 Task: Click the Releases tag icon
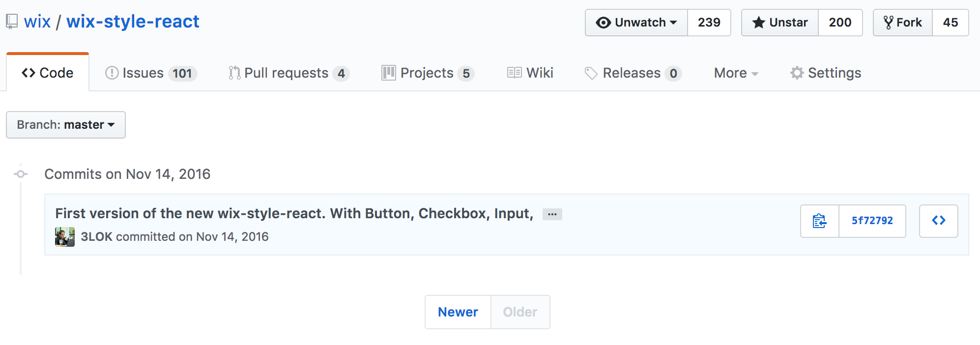coord(591,73)
